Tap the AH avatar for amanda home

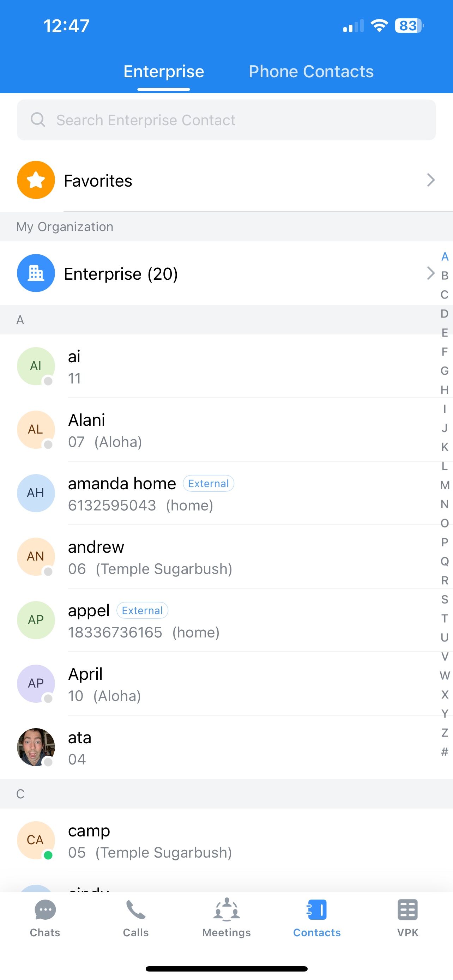click(36, 493)
